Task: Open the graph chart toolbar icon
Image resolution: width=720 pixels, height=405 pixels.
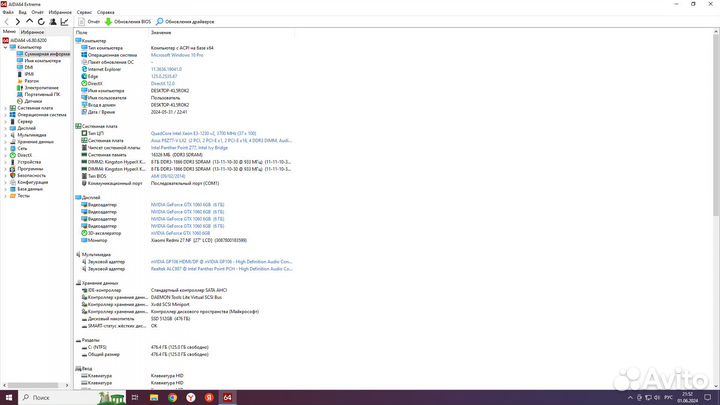Action: coord(64,22)
